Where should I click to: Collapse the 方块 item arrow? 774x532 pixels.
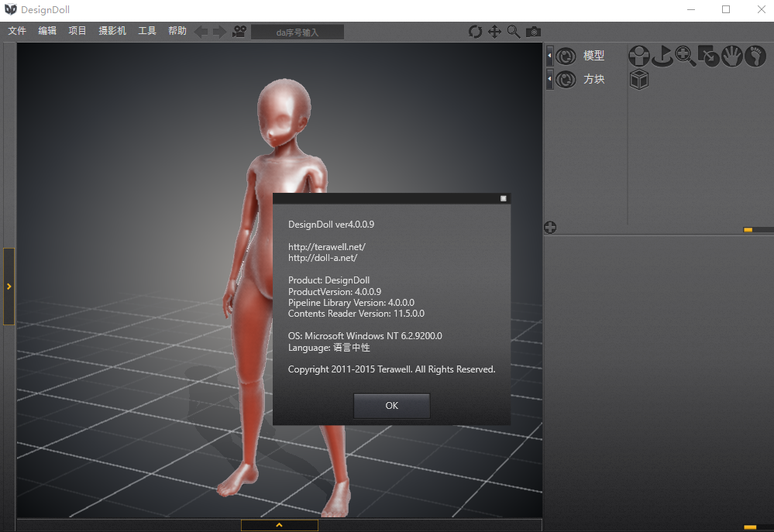click(x=549, y=79)
